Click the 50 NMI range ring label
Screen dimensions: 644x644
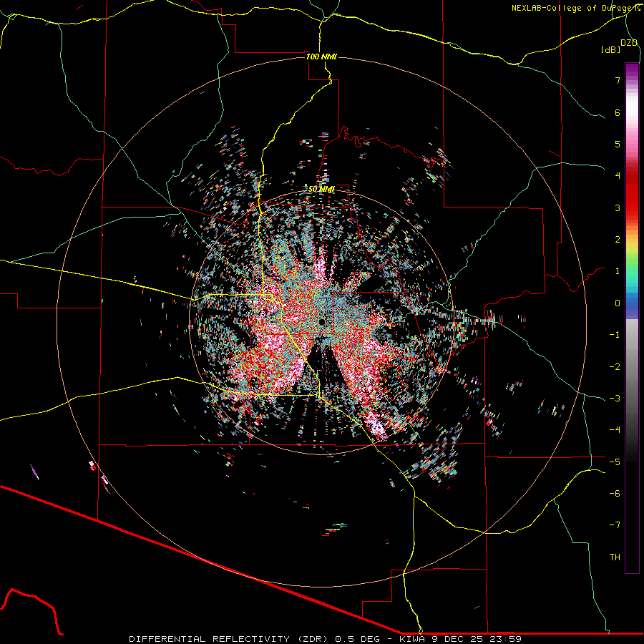click(x=321, y=189)
